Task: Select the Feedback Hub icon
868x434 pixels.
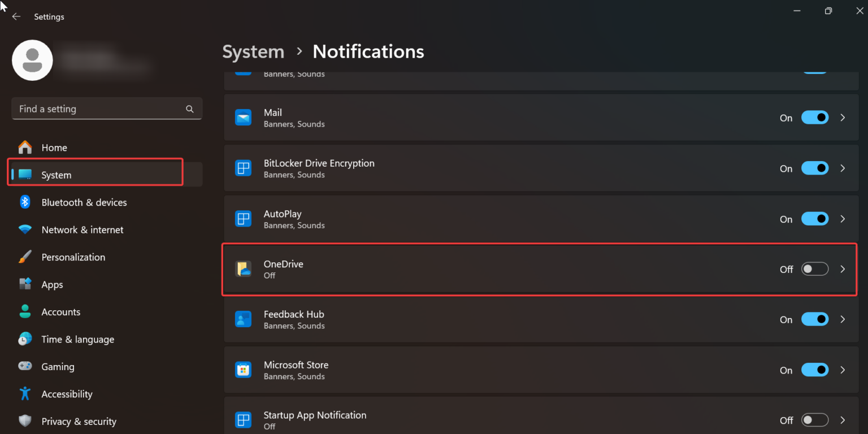Action: (243, 319)
